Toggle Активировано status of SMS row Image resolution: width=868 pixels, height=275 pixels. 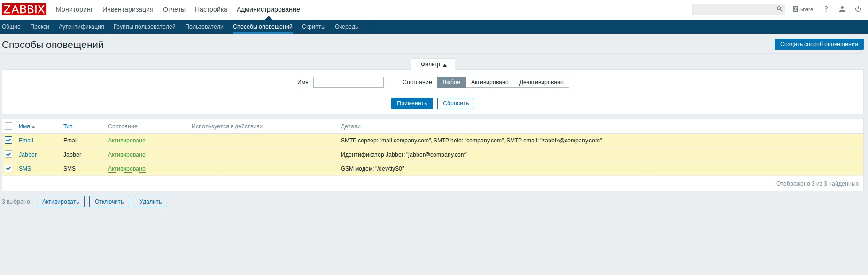[x=127, y=169]
